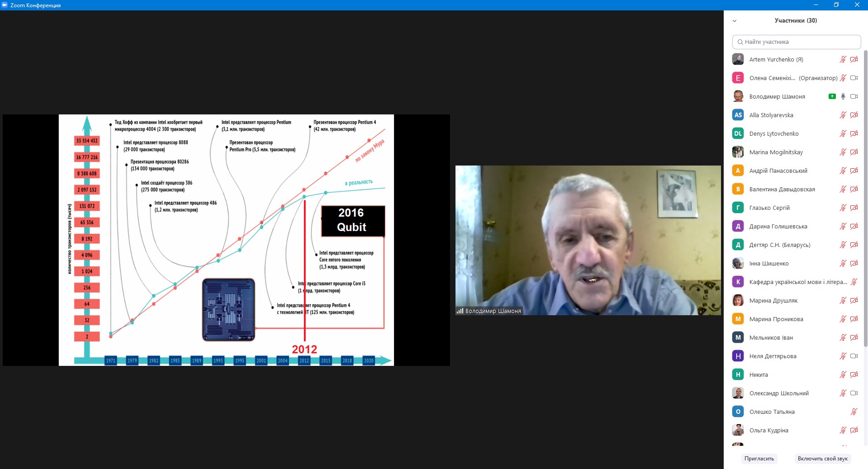Select Дегтяр С.Н. (Беларусь) in the participant list
This screenshot has width=868, height=469.
[x=779, y=245]
